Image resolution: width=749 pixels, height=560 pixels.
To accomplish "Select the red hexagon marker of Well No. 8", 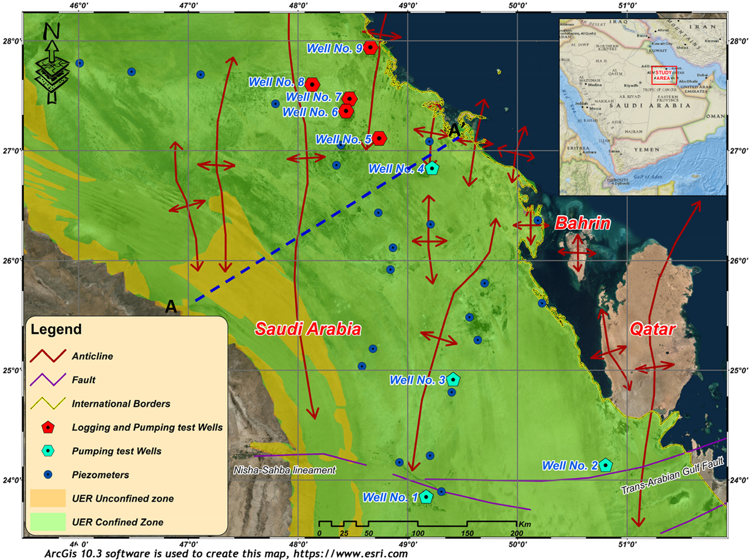I will coord(312,84).
